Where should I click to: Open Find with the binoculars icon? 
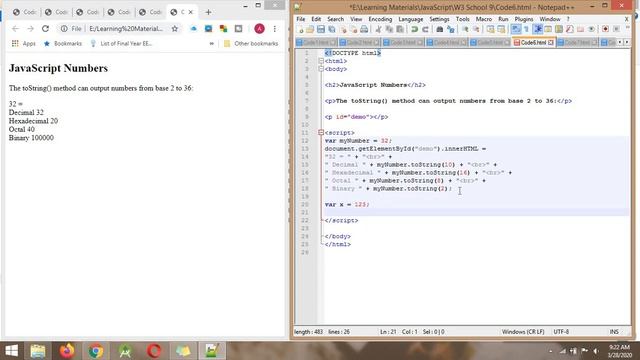pos(440,29)
